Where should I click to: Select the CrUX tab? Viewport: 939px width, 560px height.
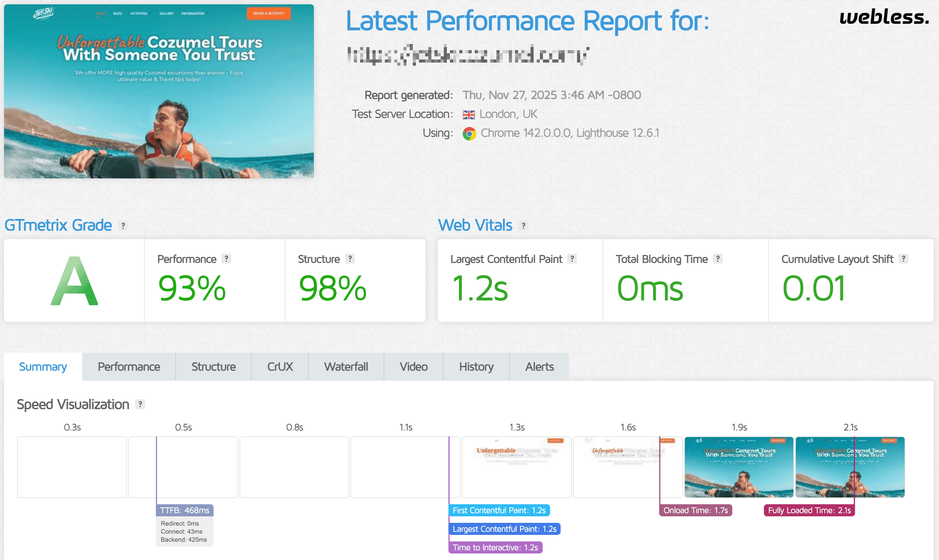point(280,367)
